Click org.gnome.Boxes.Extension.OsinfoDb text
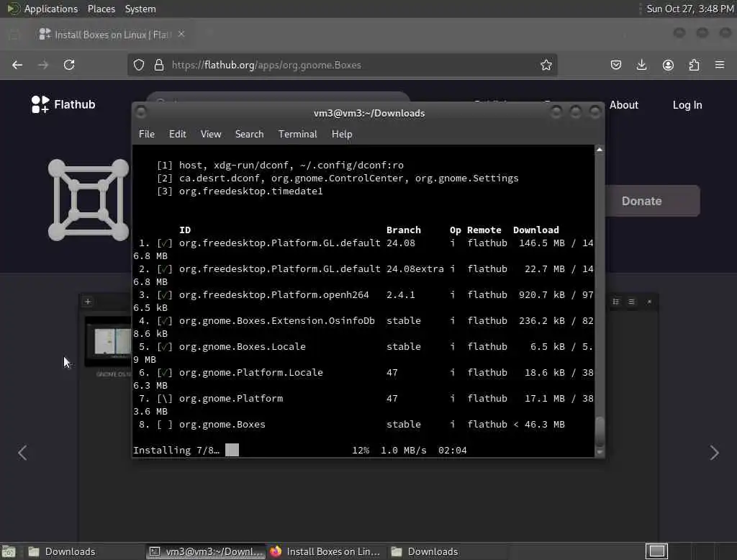This screenshot has width=737, height=560. 277,321
